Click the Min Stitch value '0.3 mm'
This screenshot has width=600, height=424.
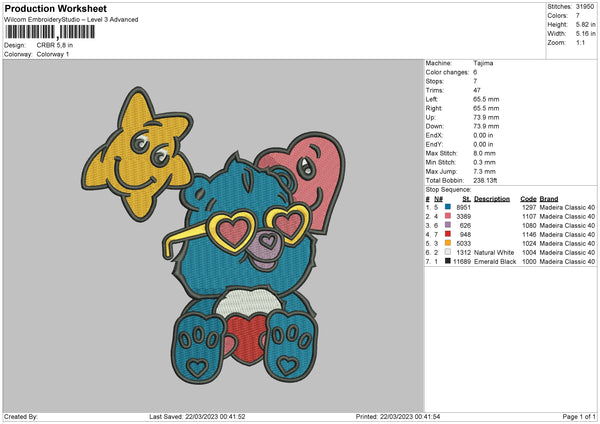click(484, 163)
